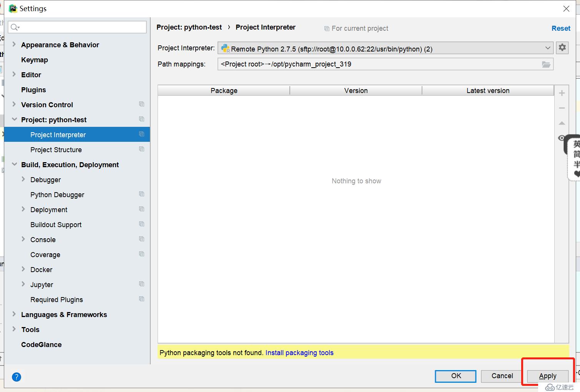Click the project-level icon beside Project: python-test
This screenshot has width=580, height=392.
click(x=141, y=119)
